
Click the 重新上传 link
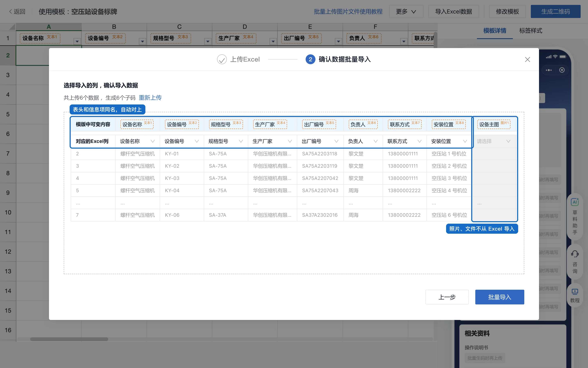150,98
